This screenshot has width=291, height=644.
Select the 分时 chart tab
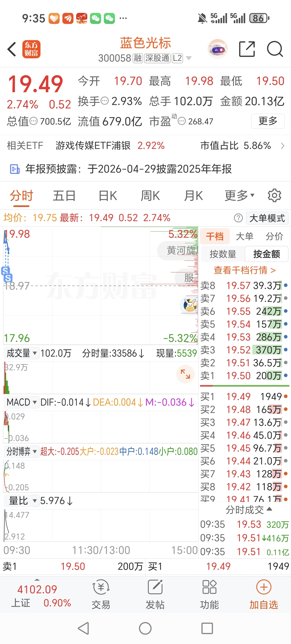[21, 195]
